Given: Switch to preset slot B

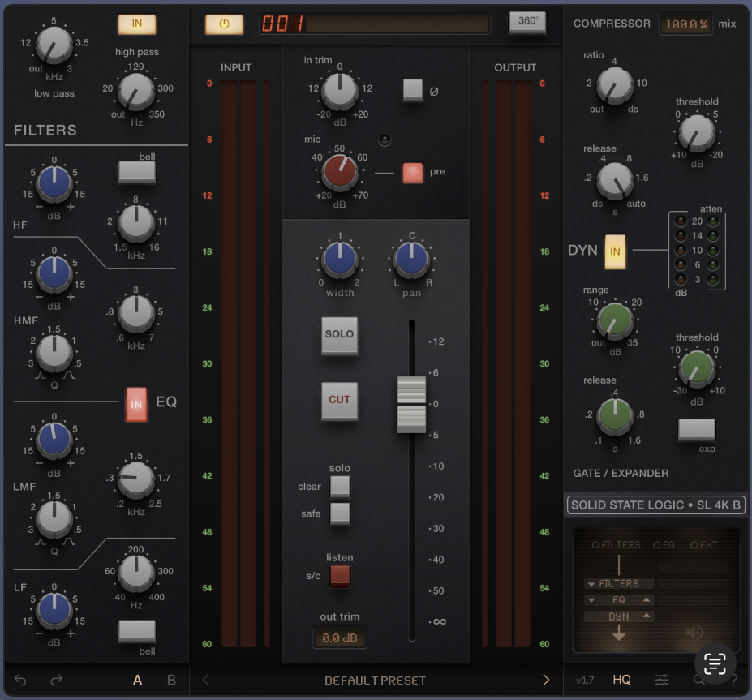Looking at the screenshot, I should pos(171,681).
